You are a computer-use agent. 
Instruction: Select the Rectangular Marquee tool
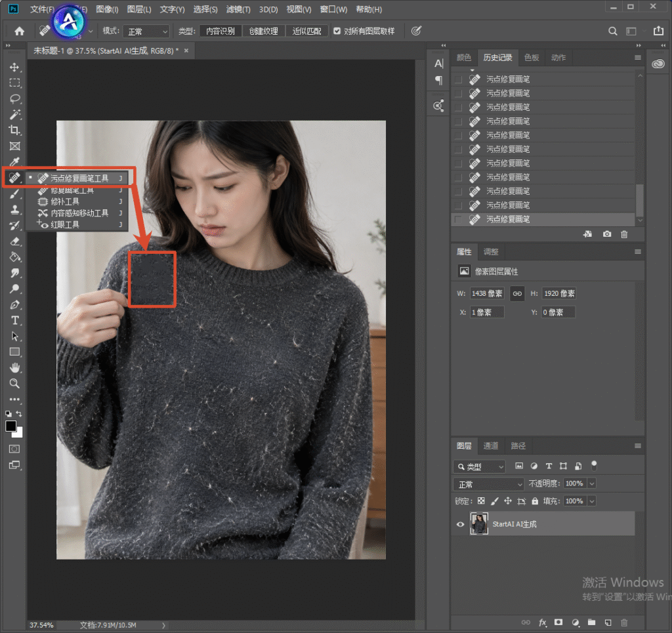[x=15, y=83]
